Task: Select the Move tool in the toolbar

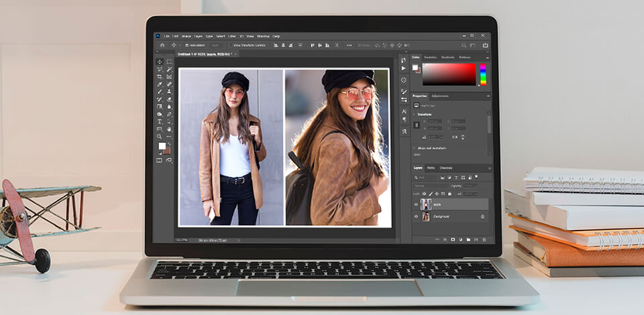Action: pos(160,62)
